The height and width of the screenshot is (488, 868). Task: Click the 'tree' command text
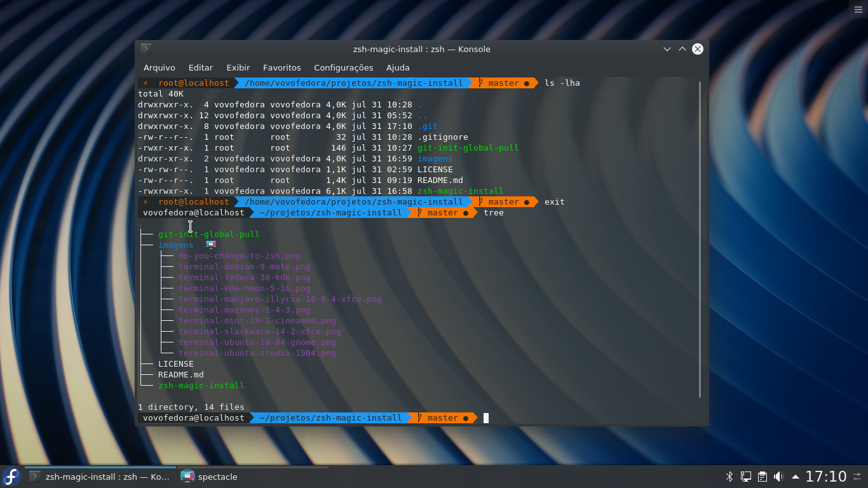click(494, 212)
